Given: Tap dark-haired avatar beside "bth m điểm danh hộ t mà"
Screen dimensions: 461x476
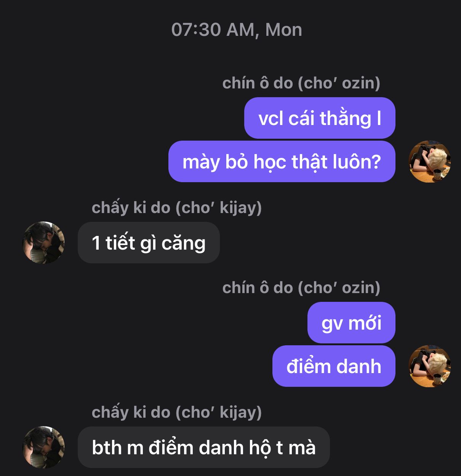Looking at the screenshot, I should click(x=44, y=447).
